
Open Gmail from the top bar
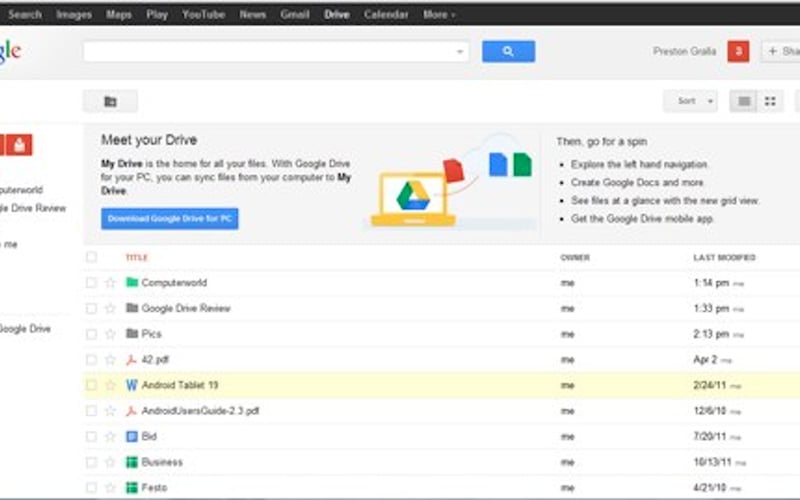295,15
